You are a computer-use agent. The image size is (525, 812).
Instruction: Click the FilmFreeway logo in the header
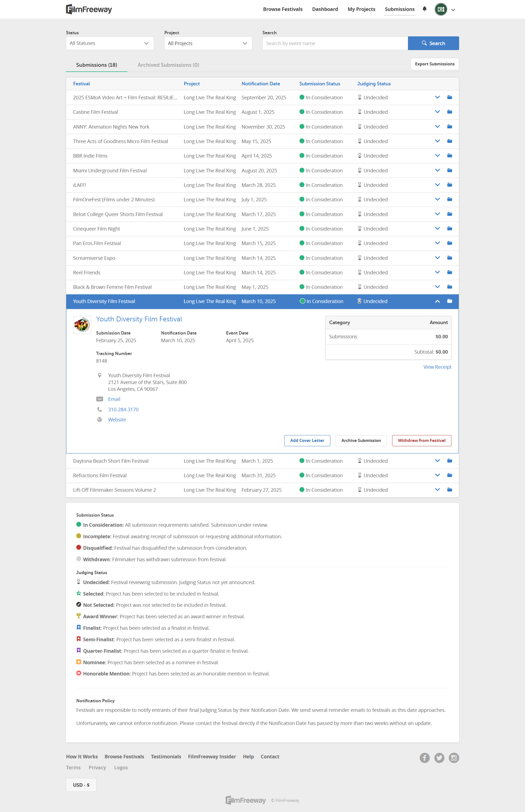pyautogui.click(x=89, y=9)
